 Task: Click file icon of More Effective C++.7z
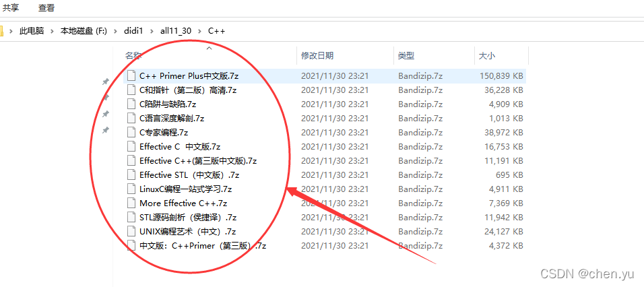point(131,203)
